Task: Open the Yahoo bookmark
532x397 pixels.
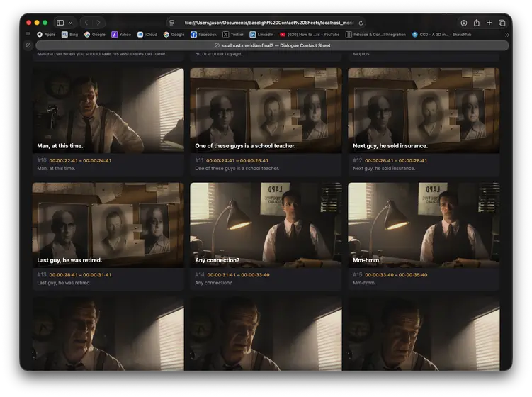Action: click(x=121, y=34)
